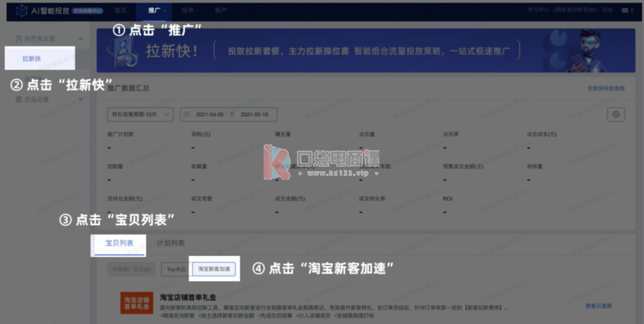The image size is (644, 324).
Task: Open the 报表 dropdown in top navigation
Action: pyautogui.click(x=190, y=10)
